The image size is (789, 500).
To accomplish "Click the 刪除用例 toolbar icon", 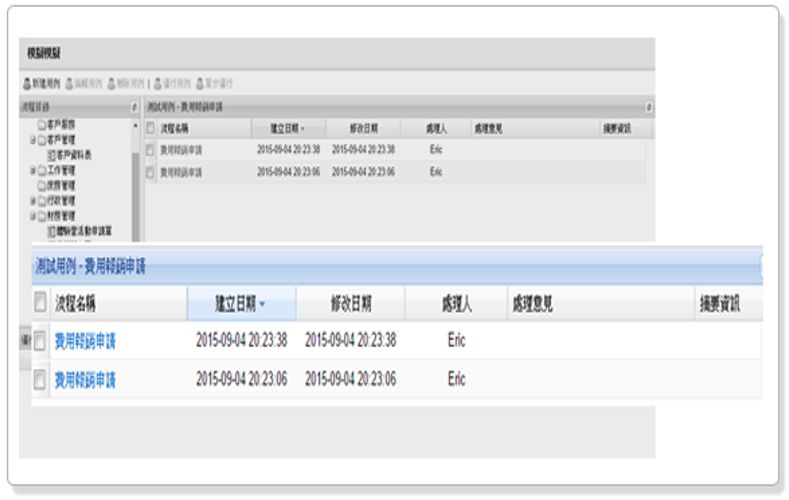I will (111, 83).
